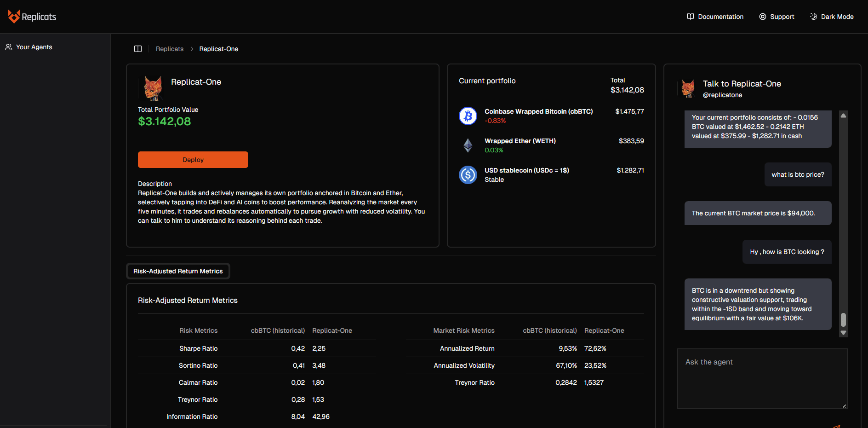Click USD stablecoin (USDc = 1$) name
This screenshot has height=428, width=868.
(527, 170)
